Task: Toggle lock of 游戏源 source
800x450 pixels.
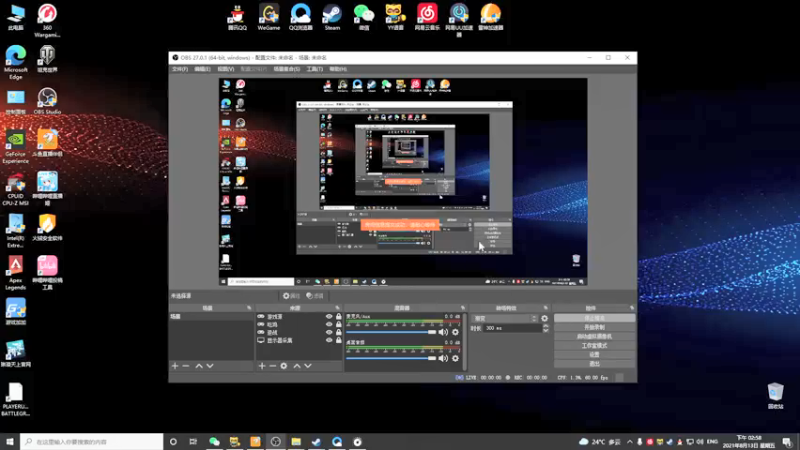Action: 338,316
